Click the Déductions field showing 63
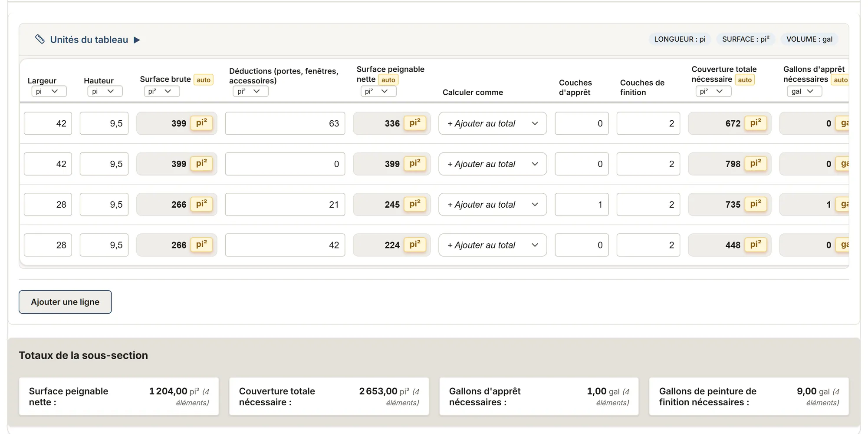868x434 pixels. tap(285, 123)
